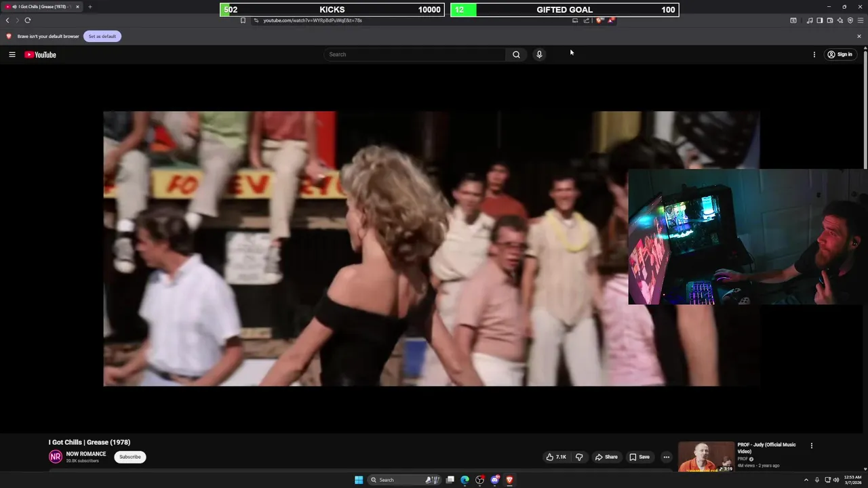The width and height of the screenshot is (868, 488).
Task: Save the video to a playlist
Action: click(639, 457)
